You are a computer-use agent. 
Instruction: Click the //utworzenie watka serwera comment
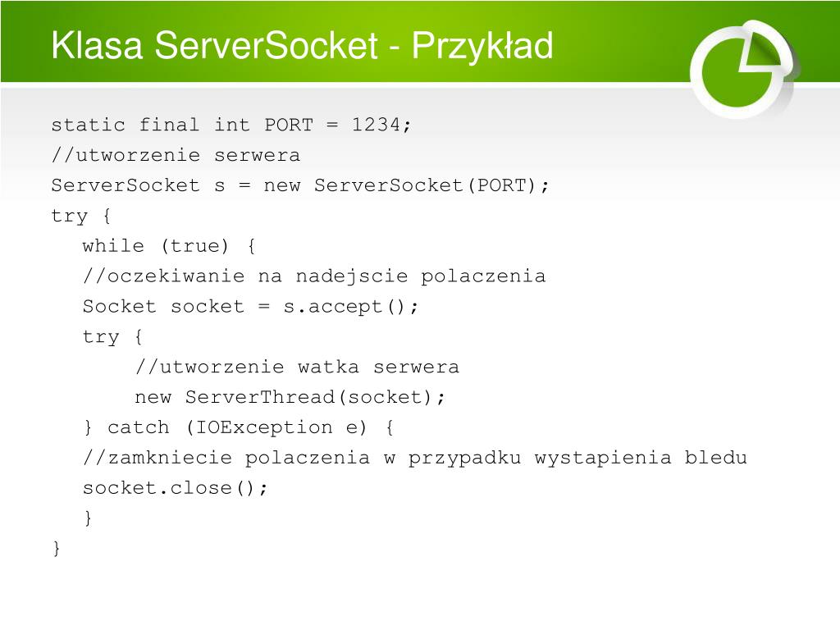297,367
